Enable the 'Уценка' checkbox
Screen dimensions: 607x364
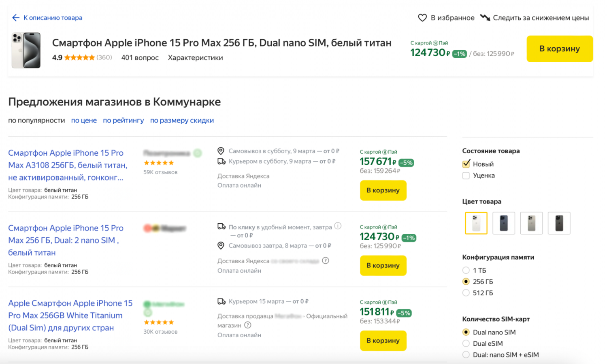[x=466, y=176]
